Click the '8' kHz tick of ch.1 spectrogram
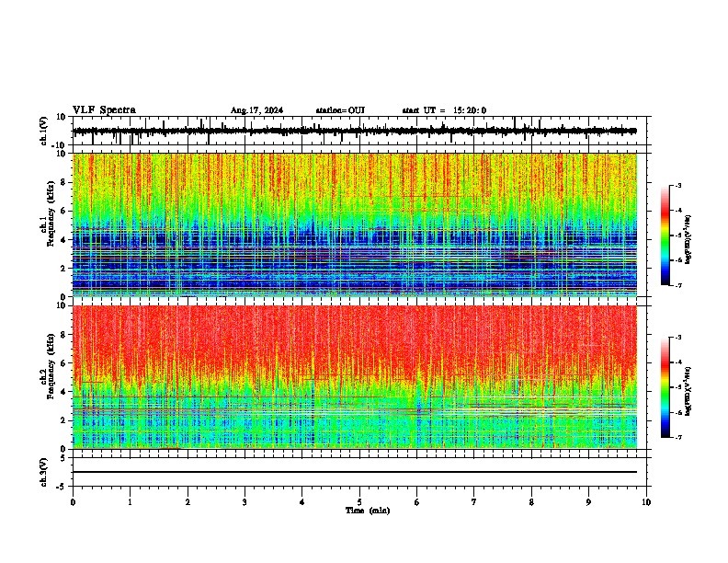This screenshot has height=563, width=728. (x=64, y=182)
